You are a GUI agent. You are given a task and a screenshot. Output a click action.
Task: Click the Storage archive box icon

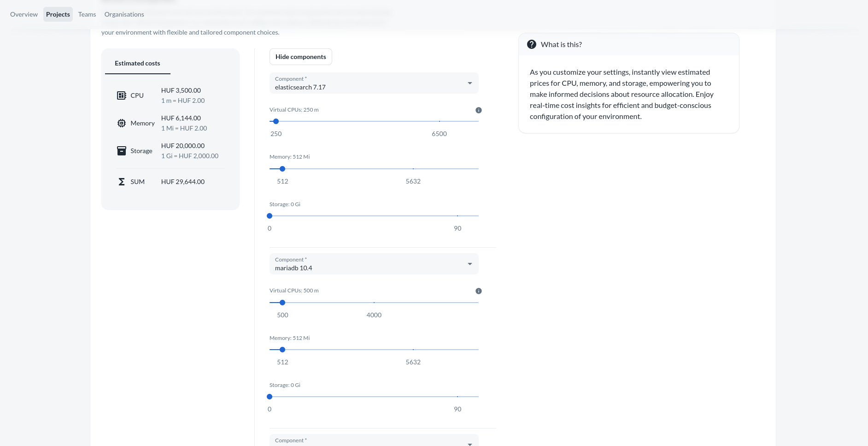(x=121, y=151)
